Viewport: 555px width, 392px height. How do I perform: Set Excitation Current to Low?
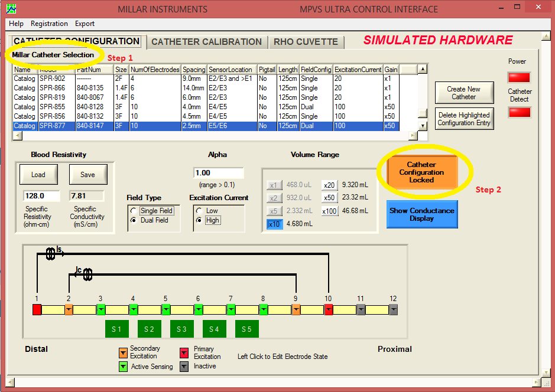coord(199,211)
